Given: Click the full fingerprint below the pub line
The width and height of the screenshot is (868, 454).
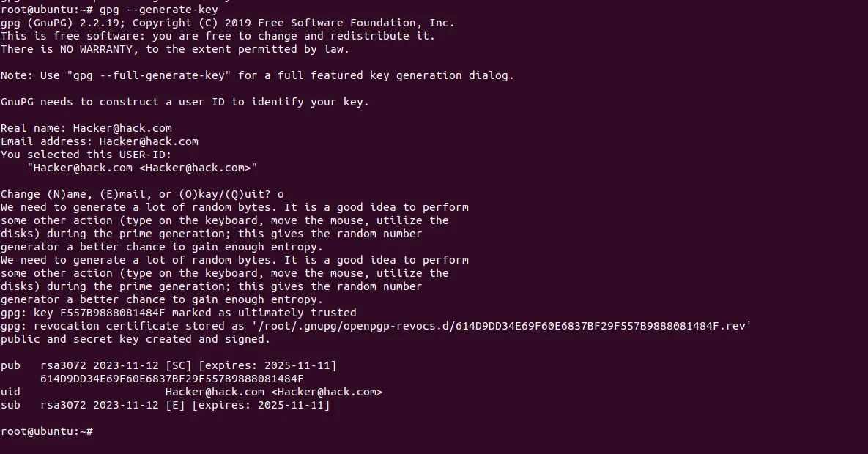Looking at the screenshot, I should tap(172, 379).
